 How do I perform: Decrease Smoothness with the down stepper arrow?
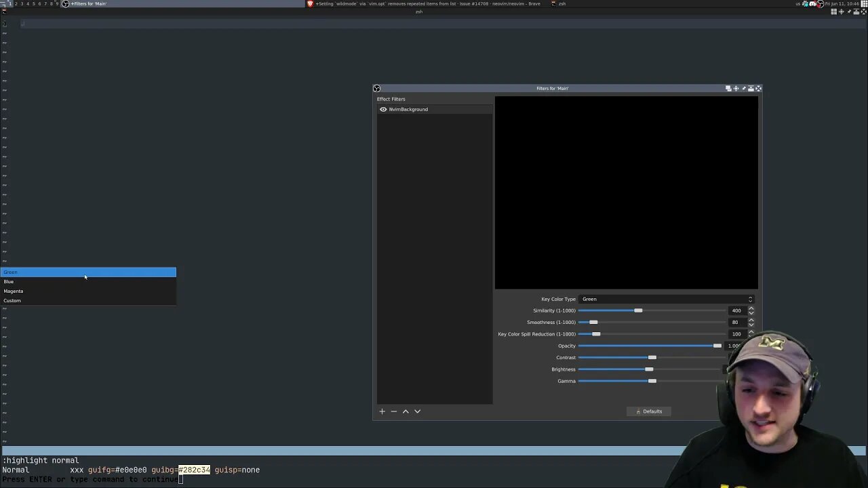(751, 325)
